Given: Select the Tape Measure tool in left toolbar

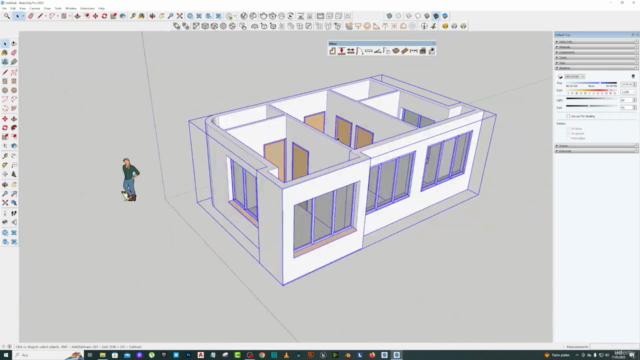Looking at the screenshot, I should [5, 156].
